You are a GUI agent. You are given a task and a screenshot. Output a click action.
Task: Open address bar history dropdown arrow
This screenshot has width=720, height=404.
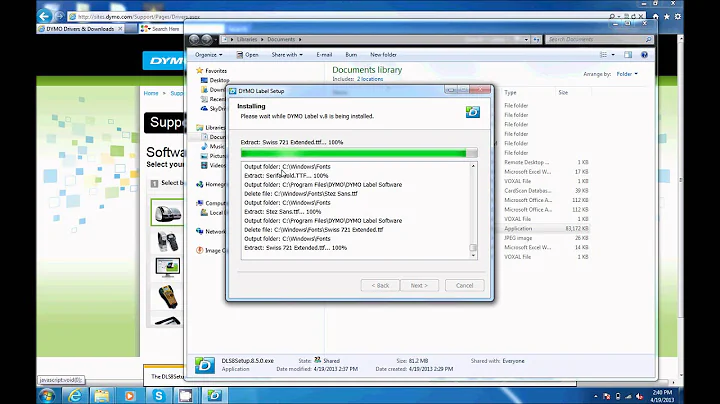pyautogui.click(x=526, y=39)
